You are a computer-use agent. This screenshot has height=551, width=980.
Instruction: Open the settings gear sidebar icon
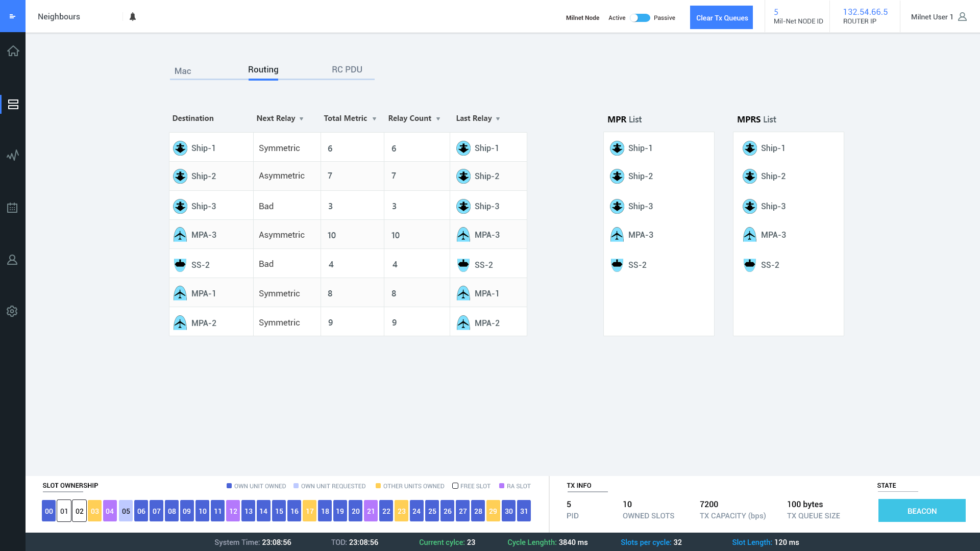click(x=13, y=311)
